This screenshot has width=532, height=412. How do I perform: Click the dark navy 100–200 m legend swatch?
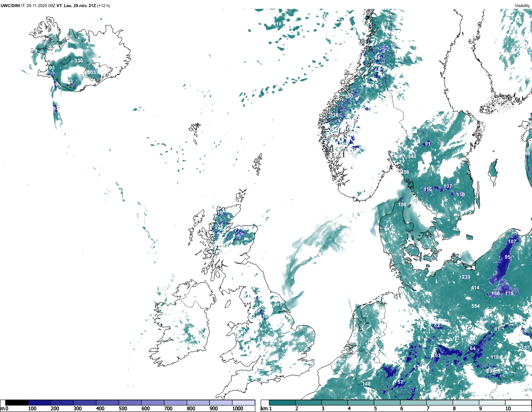(x=39, y=402)
